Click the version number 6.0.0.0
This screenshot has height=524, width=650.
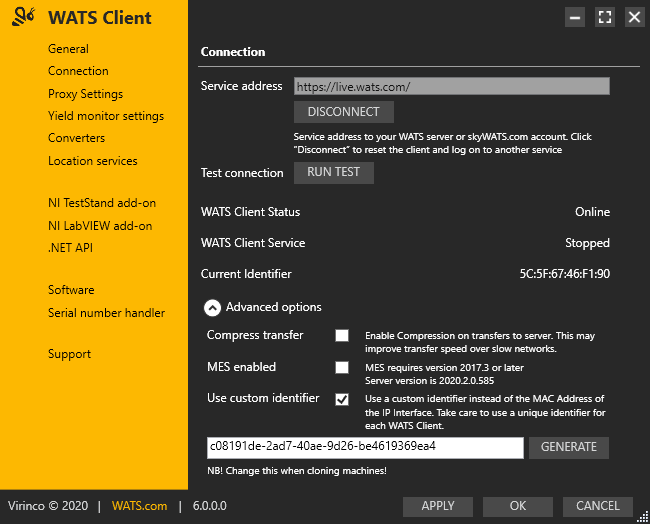(210, 506)
